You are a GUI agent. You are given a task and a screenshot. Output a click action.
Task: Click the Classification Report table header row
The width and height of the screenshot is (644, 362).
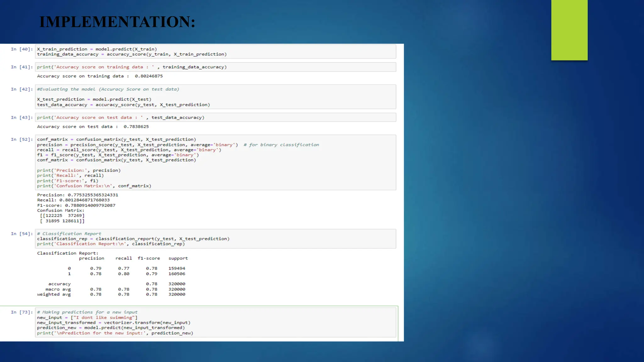[x=133, y=258]
